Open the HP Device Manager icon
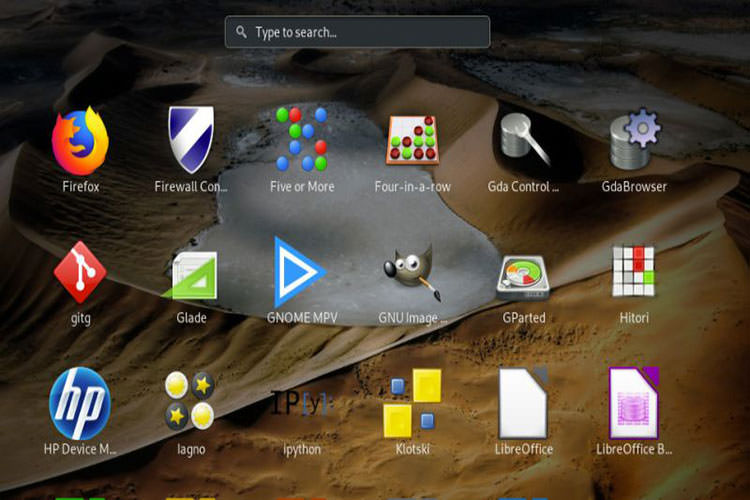This screenshot has height=500, width=750. point(80,403)
